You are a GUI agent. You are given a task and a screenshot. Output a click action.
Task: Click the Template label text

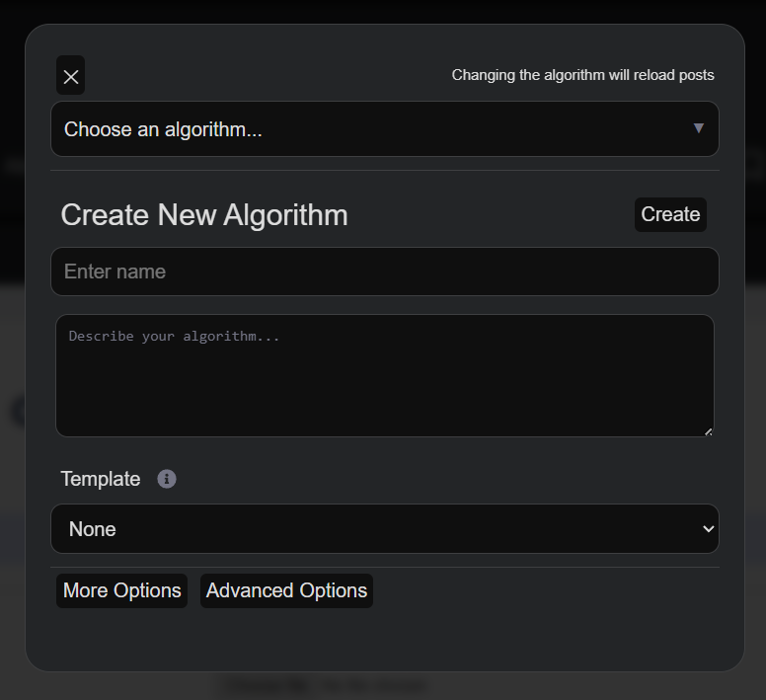click(101, 479)
